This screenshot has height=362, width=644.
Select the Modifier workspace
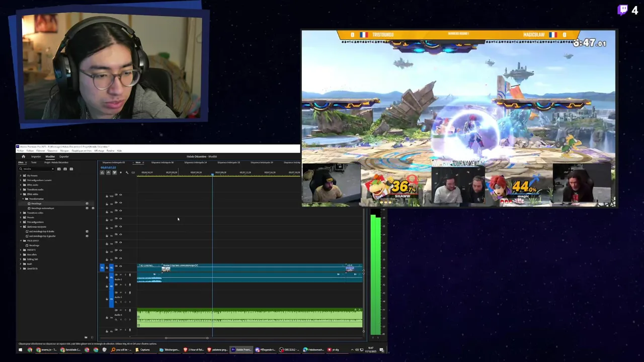coord(50,156)
